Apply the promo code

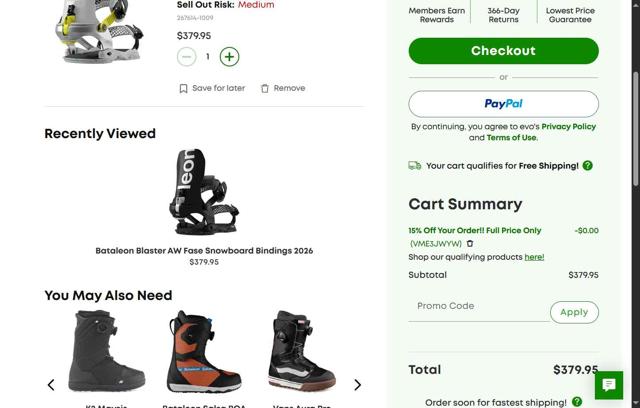point(574,312)
